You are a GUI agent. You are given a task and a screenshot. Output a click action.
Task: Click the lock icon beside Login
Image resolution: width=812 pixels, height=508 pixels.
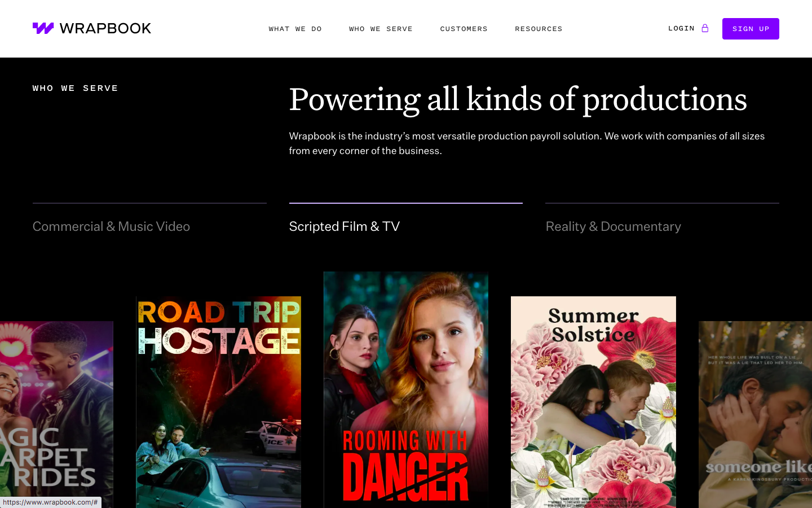click(705, 28)
